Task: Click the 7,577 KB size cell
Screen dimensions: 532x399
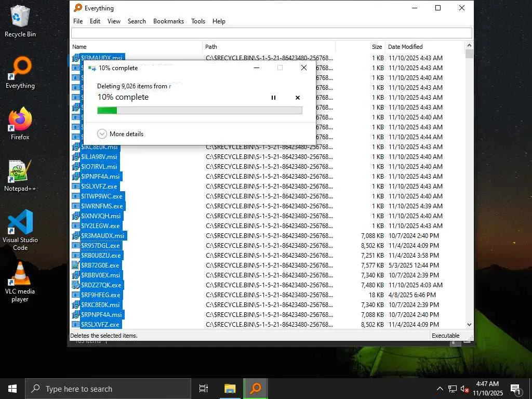Action: coord(372,265)
